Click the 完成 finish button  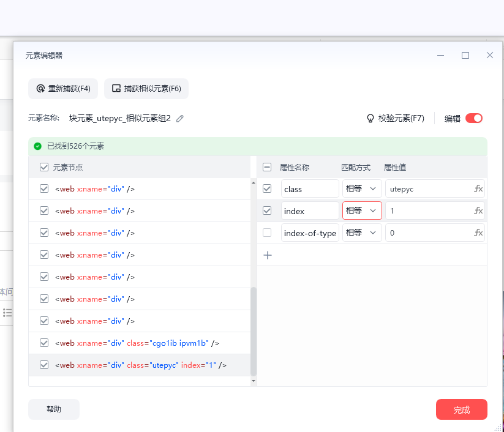click(x=461, y=409)
